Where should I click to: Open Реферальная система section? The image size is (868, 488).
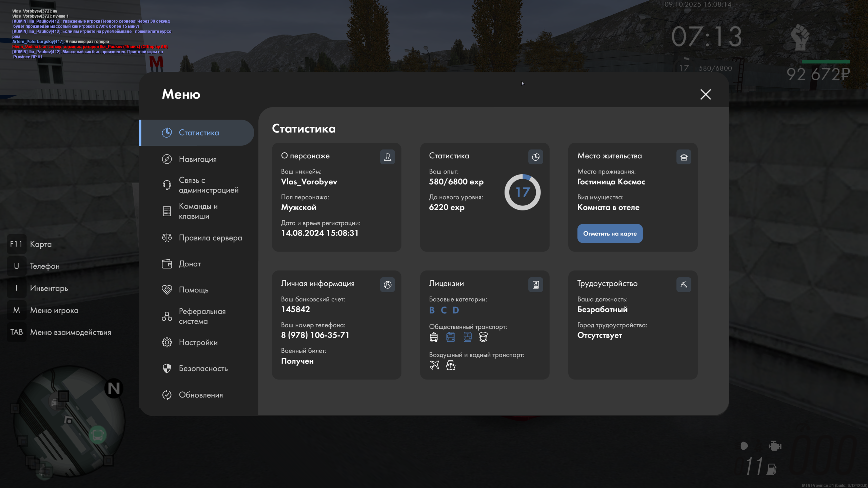pyautogui.click(x=202, y=316)
